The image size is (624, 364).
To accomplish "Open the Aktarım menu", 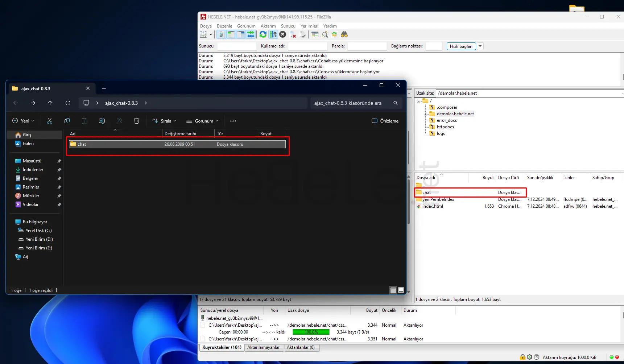I will pos(268,26).
